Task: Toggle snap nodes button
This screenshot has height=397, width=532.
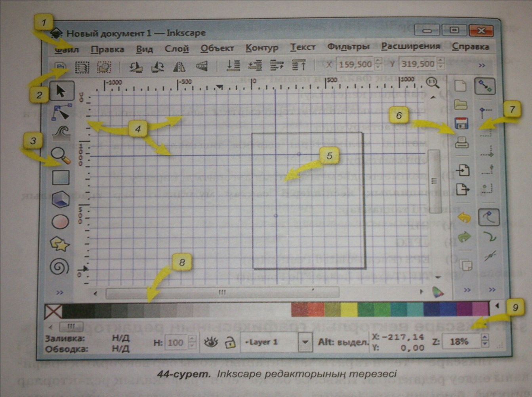Action: coord(489,217)
